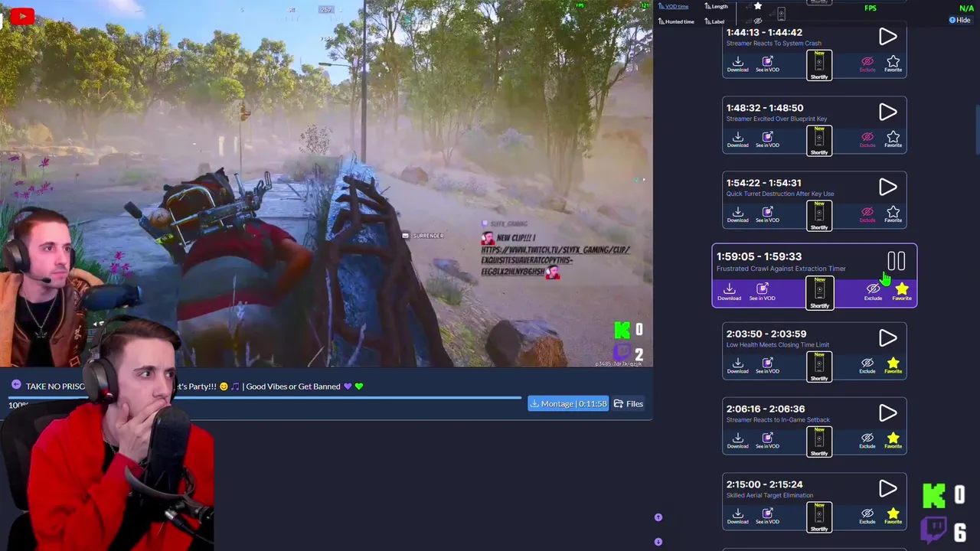Play the Low Health Meets Closing Time Limit clip

[887, 337]
